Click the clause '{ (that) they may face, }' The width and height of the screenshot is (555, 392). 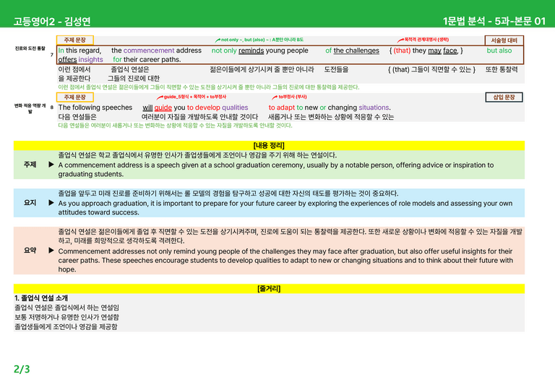[x=426, y=51]
